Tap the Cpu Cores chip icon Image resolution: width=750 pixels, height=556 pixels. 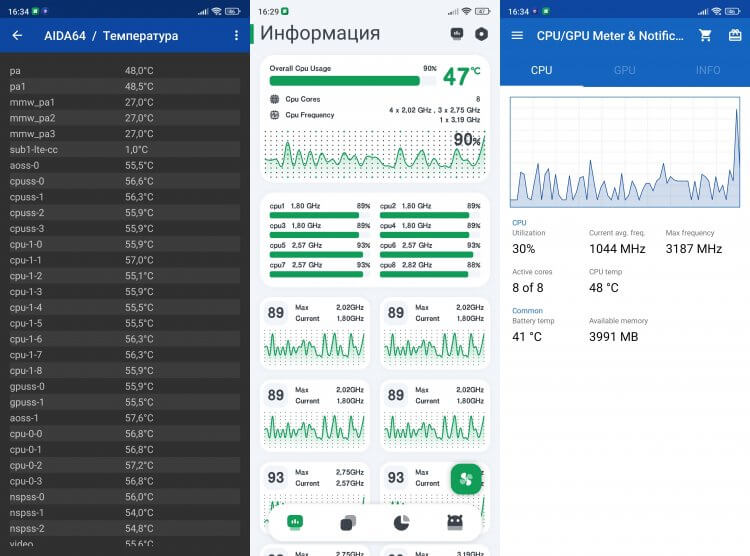pos(275,99)
